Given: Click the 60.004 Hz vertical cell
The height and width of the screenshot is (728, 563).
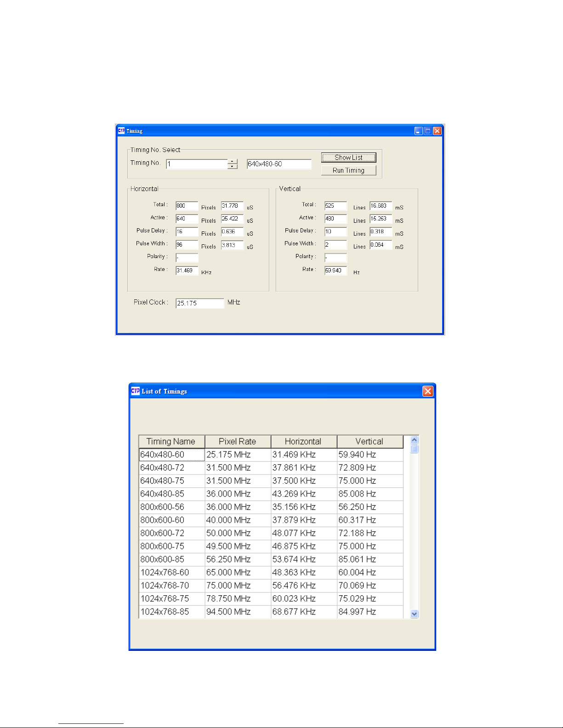Looking at the screenshot, I should tap(370, 572).
